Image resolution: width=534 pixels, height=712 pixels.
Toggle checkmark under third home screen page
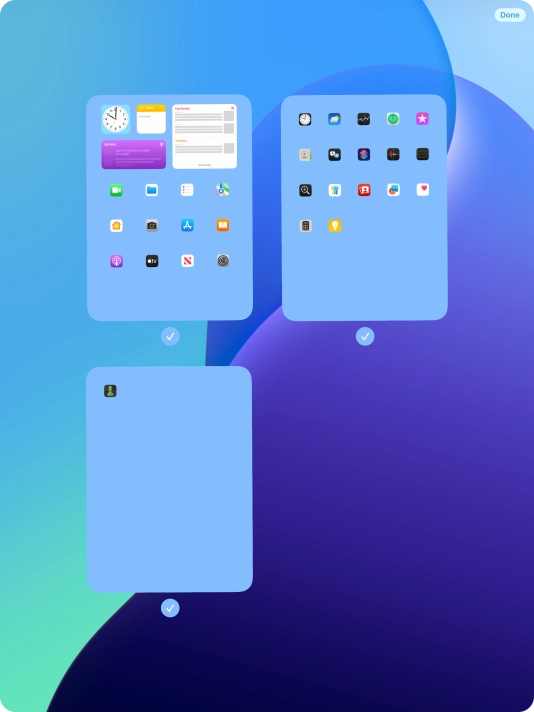170,608
